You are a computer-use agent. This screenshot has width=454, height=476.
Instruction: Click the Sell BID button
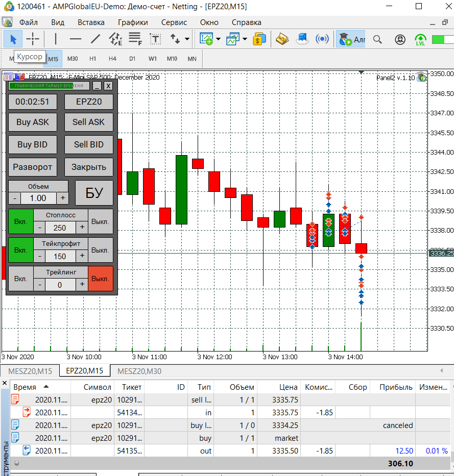[89, 144]
